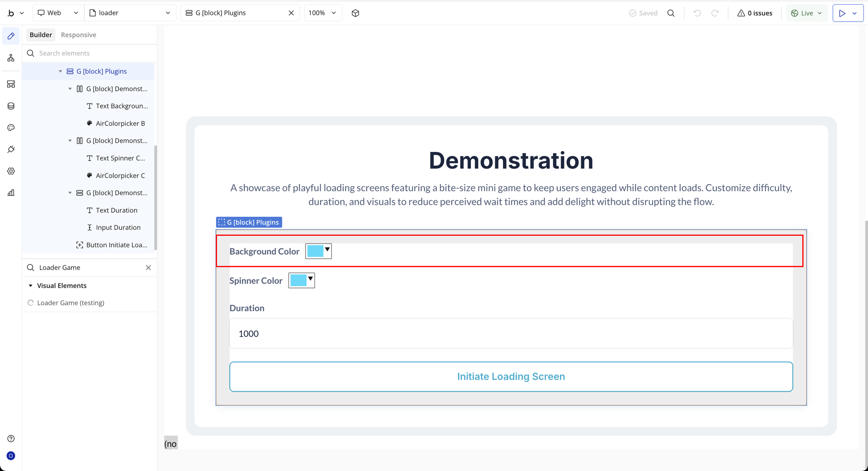Image resolution: width=868 pixels, height=471 pixels.
Task: Open the Settings gear icon in sidebar
Action: [11, 171]
